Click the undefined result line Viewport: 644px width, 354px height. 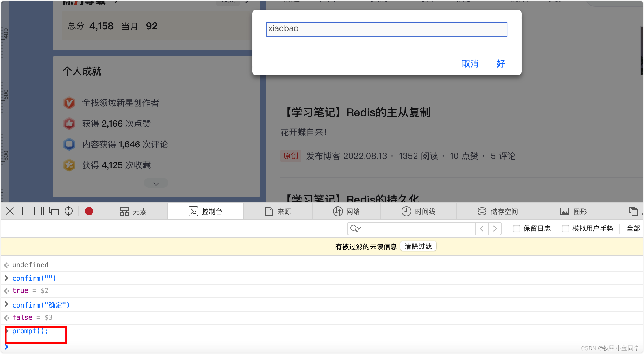pyautogui.click(x=30, y=265)
